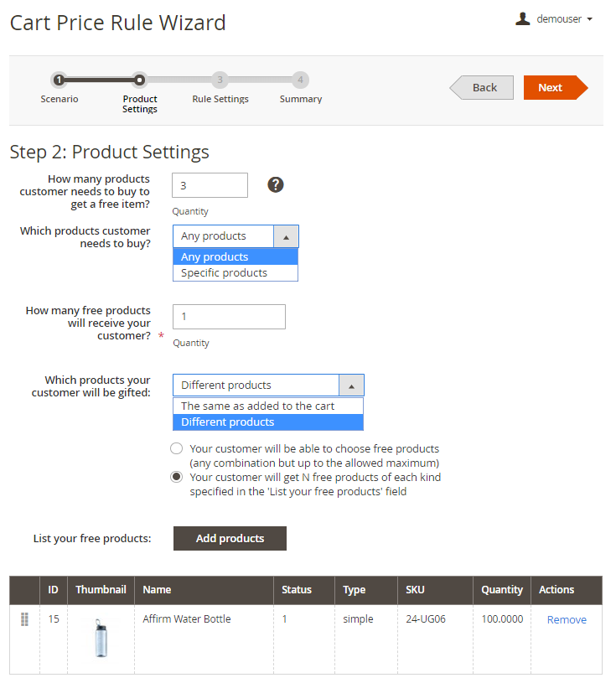This screenshot has width=616, height=683.
Task: Click Remove link for Affirm Water Bottle
Action: click(x=567, y=619)
